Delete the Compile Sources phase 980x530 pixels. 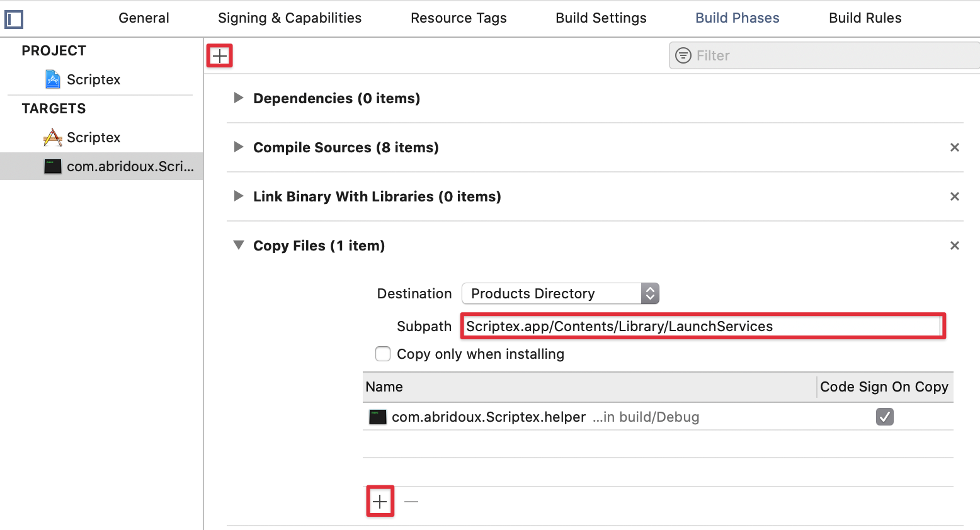point(954,147)
